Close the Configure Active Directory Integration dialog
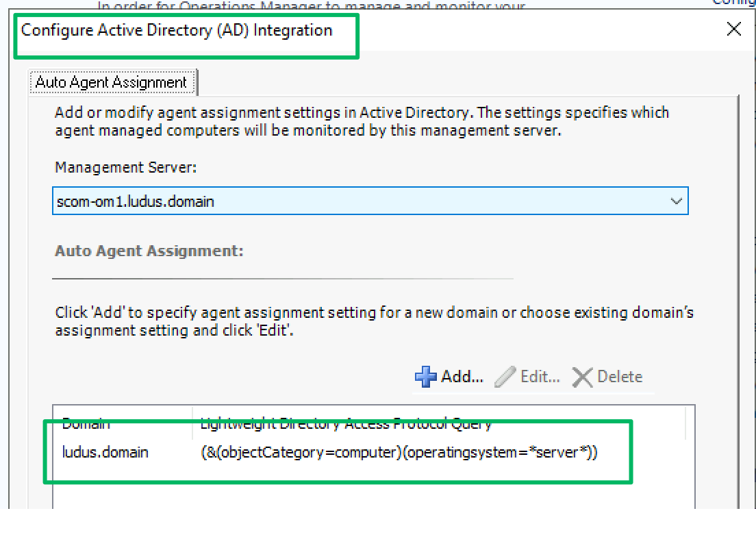756x537 pixels. pos(734,29)
